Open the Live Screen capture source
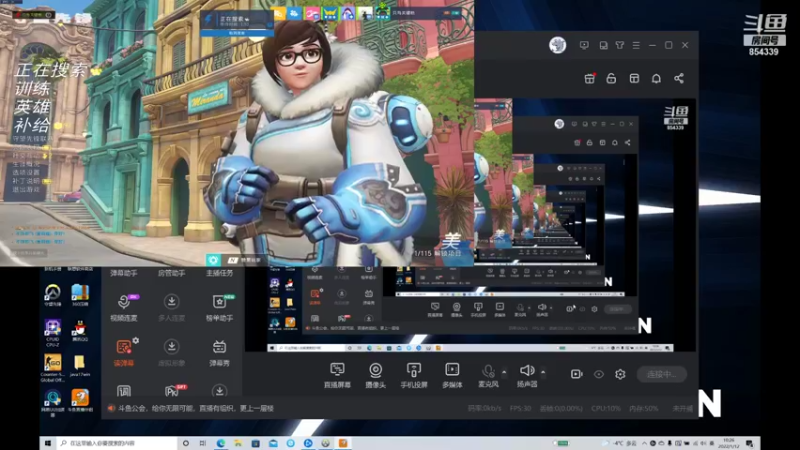Viewport: 800px width, 450px height. [x=337, y=375]
